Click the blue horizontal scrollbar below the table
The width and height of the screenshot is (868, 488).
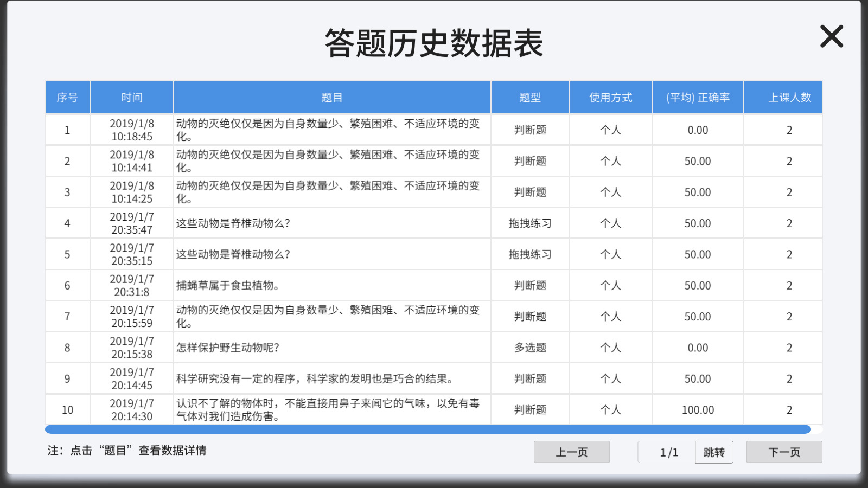coord(429,428)
